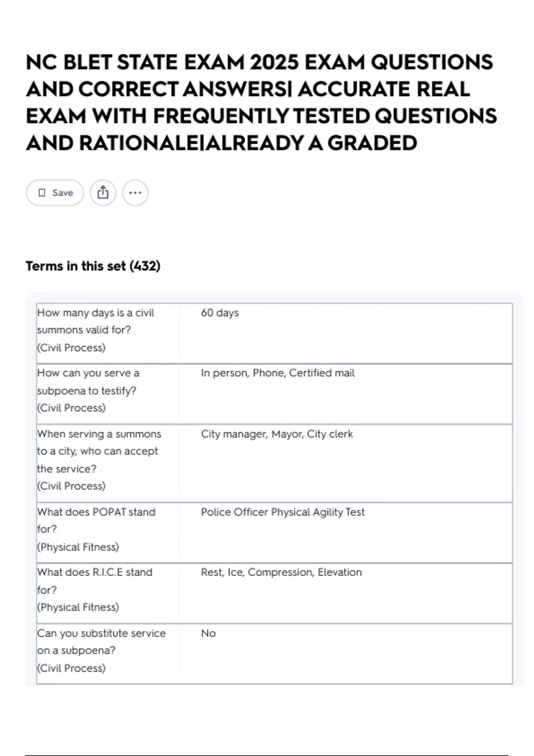Click the 'City manager, Mayor, City clerk' answer
This screenshot has height=756, width=534.
(277, 434)
